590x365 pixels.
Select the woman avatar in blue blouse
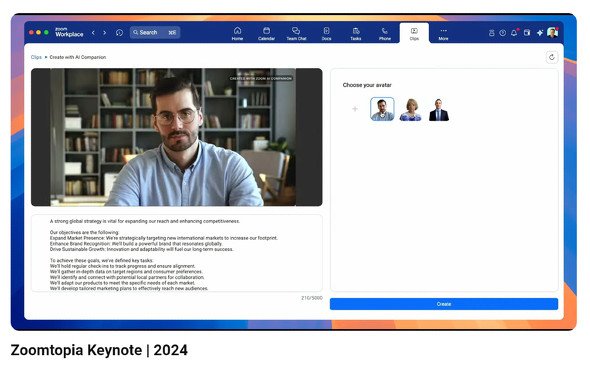tap(411, 110)
